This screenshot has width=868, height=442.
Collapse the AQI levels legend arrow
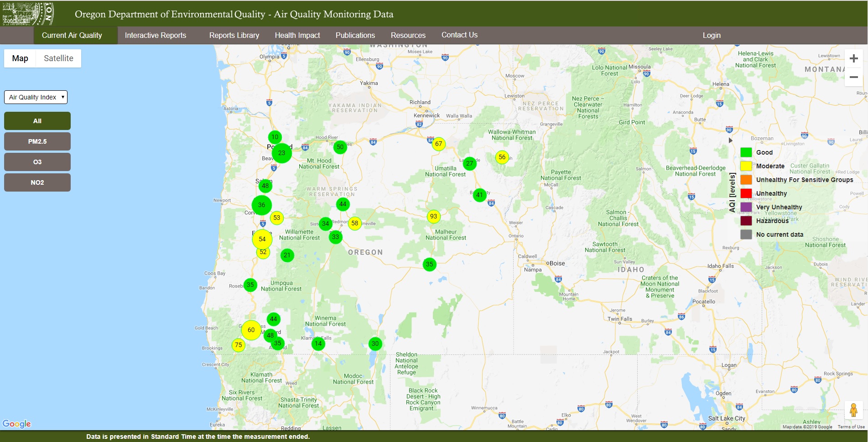point(730,140)
